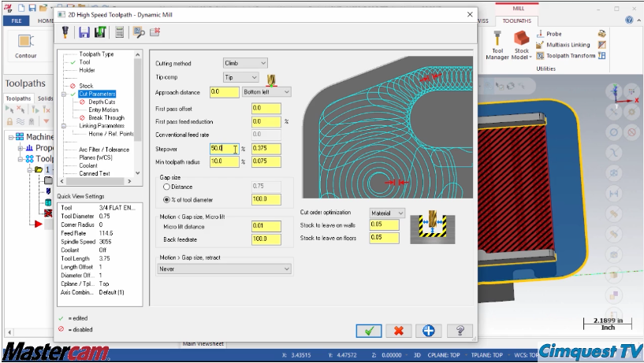Click the stock to leave preview image
Screen dimensions: 644x363
pos(433,228)
